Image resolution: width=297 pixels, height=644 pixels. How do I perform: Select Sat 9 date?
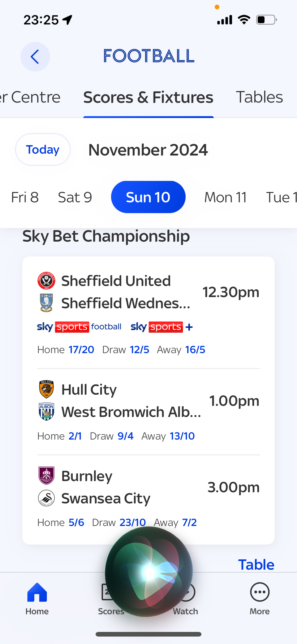[x=75, y=197]
